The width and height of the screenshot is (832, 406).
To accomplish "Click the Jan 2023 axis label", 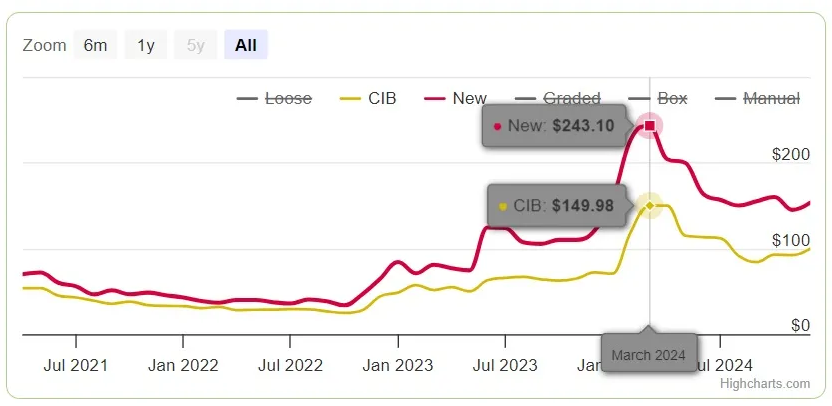I will coord(398,365).
